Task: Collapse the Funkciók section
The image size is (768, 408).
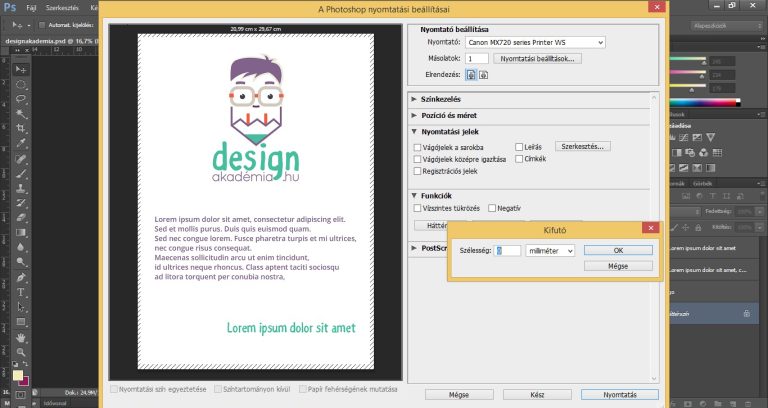Action: tap(414, 195)
